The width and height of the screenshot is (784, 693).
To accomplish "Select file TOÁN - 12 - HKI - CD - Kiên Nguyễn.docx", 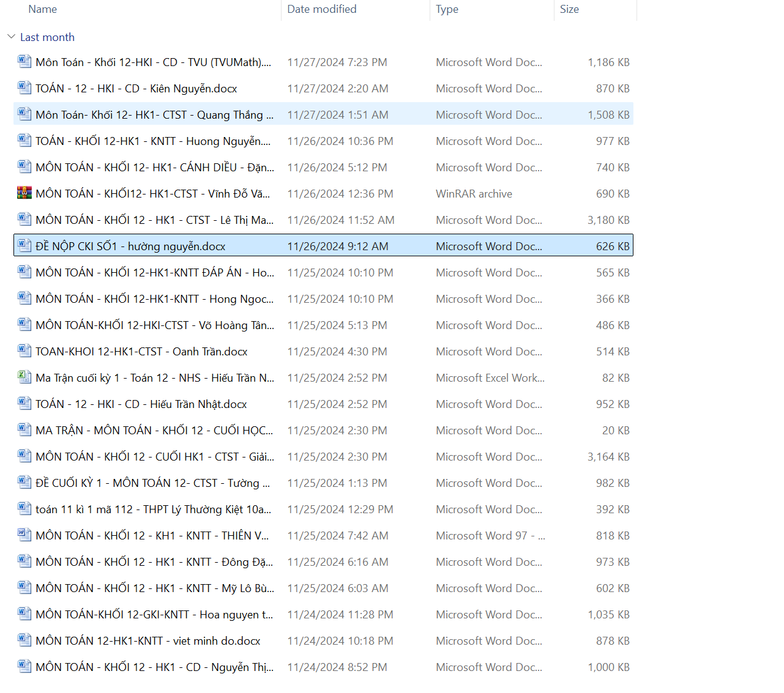I will pyautogui.click(x=136, y=89).
